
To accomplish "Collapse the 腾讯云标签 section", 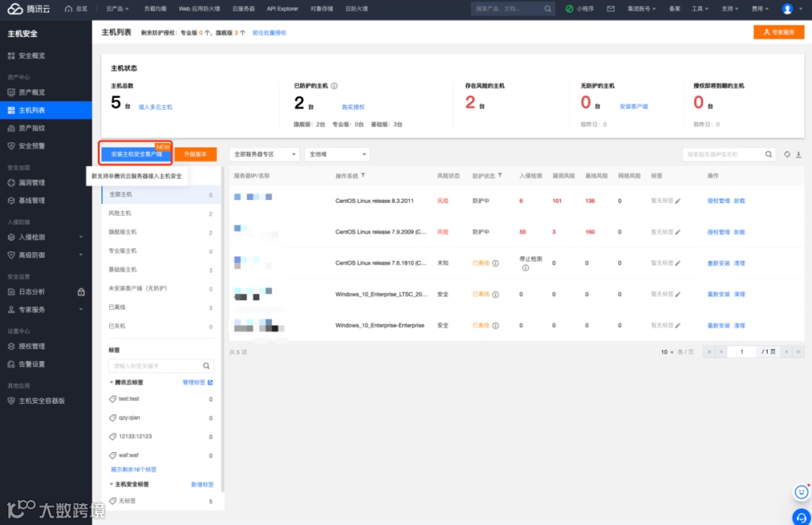I will 111,383.
